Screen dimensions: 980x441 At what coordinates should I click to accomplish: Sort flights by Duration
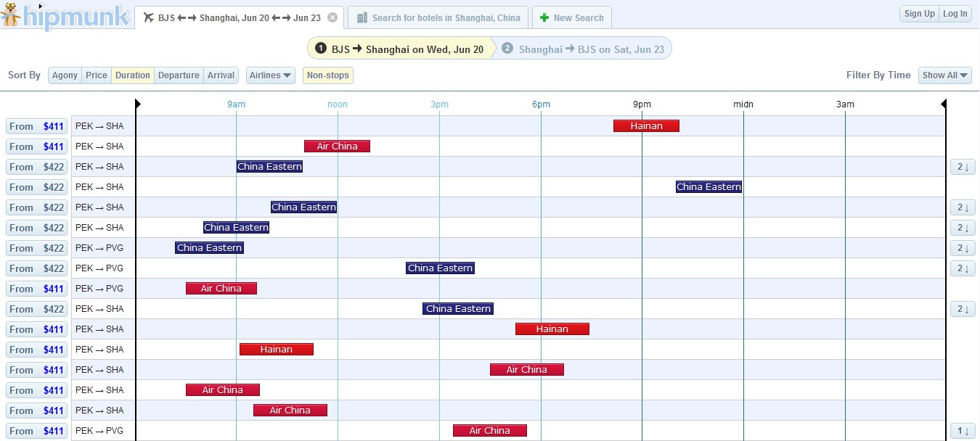[x=133, y=75]
